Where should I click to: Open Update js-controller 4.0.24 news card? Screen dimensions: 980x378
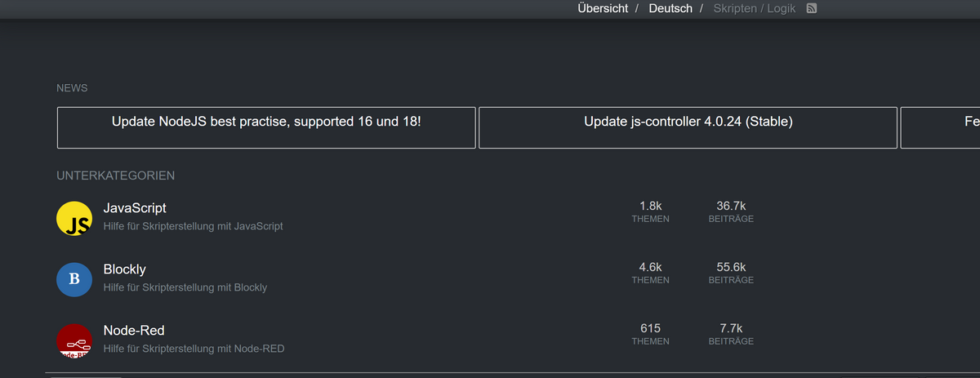coord(688,127)
